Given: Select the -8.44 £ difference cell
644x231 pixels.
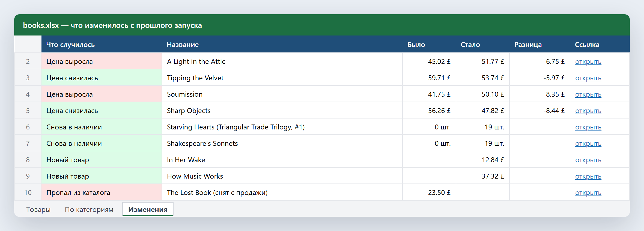Looking at the screenshot, I should (540, 110).
